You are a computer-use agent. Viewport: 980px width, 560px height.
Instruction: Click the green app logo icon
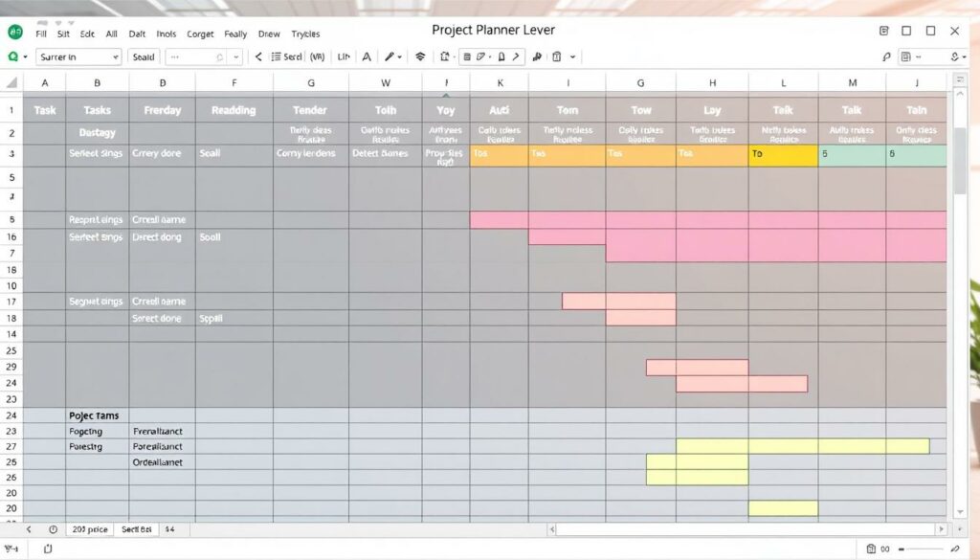tap(15, 32)
